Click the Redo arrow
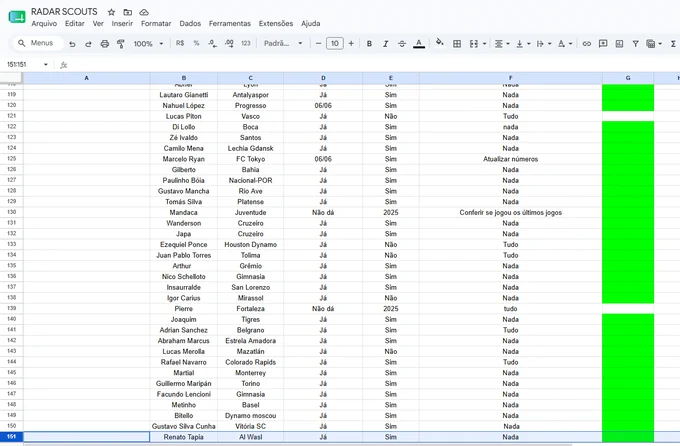Viewport: 680px width, 446px height. [88, 44]
